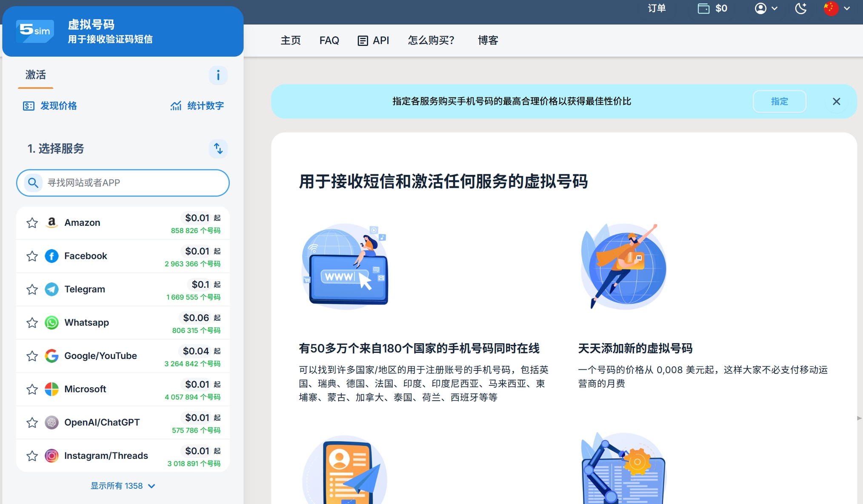Favorite Amazon with its star

click(32, 223)
